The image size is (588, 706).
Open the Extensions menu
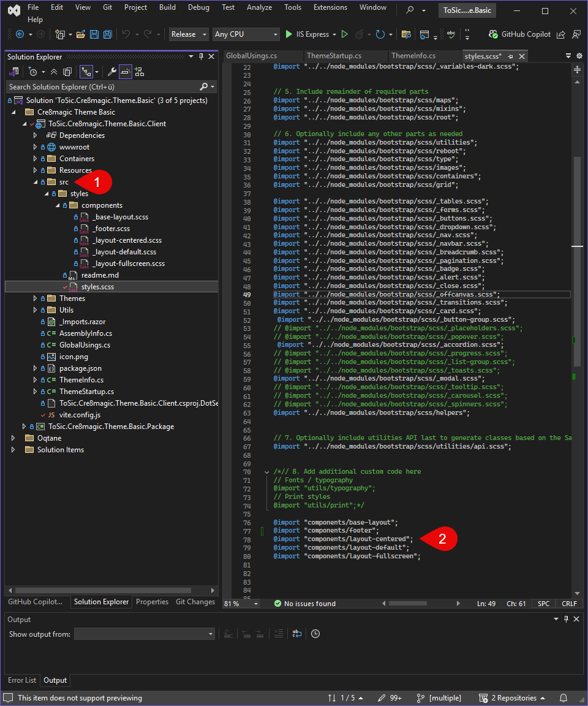(x=330, y=7)
